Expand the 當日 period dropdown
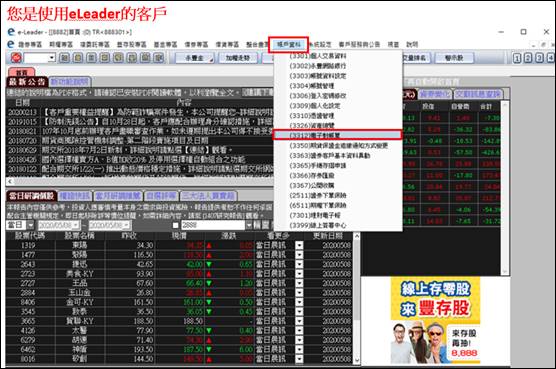 [x=30, y=225]
